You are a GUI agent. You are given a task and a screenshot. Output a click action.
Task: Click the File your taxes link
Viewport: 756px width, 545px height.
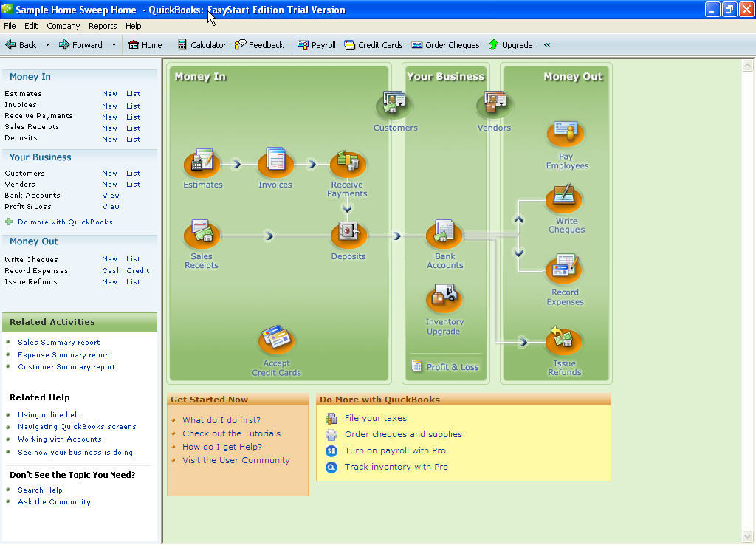click(x=375, y=418)
